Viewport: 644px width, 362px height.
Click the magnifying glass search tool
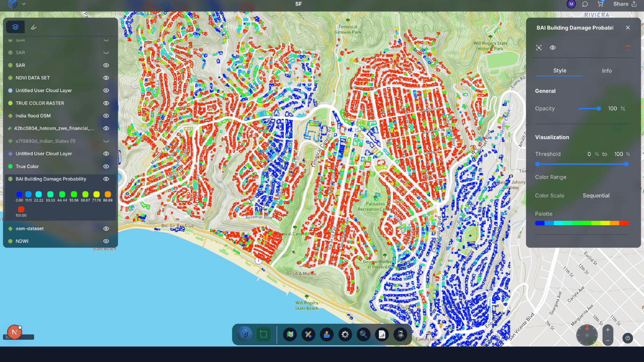click(x=363, y=334)
